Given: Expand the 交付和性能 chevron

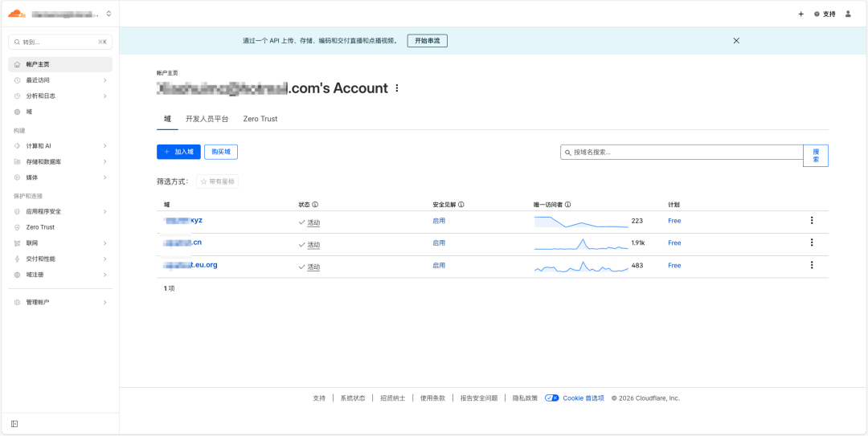Looking at the screenshot, I should coord(104,259).
